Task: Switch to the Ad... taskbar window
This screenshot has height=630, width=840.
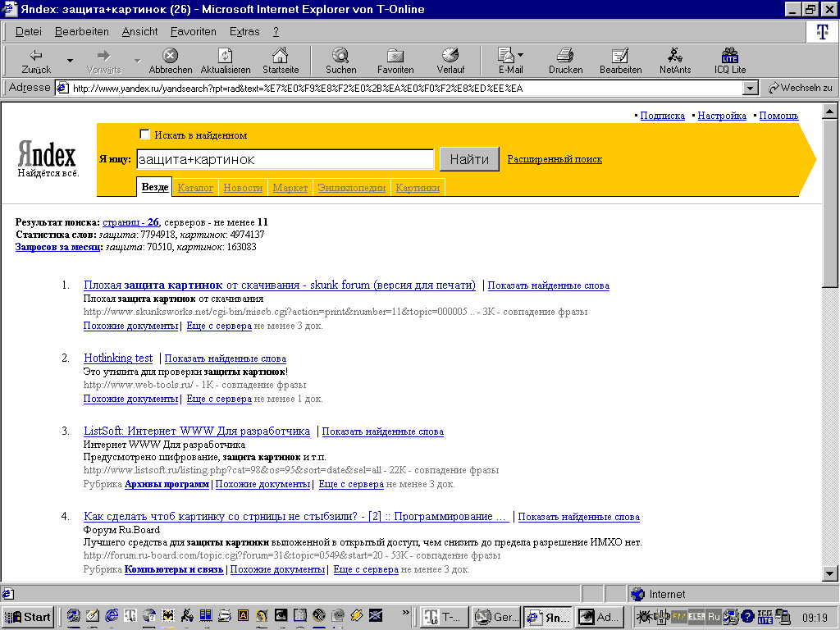Action: click(600, 617)
